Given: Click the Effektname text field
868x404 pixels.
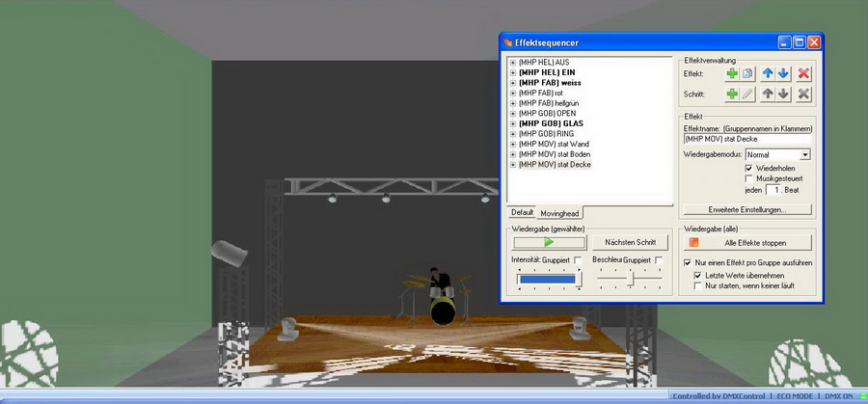Looking at the screenshot, I should 747,139.
